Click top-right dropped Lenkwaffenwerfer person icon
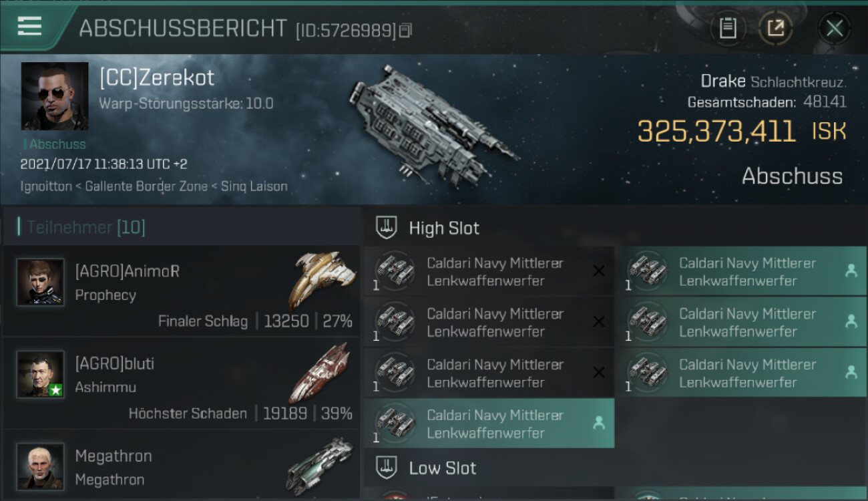 pyautogui.click(x=851, y=271)
